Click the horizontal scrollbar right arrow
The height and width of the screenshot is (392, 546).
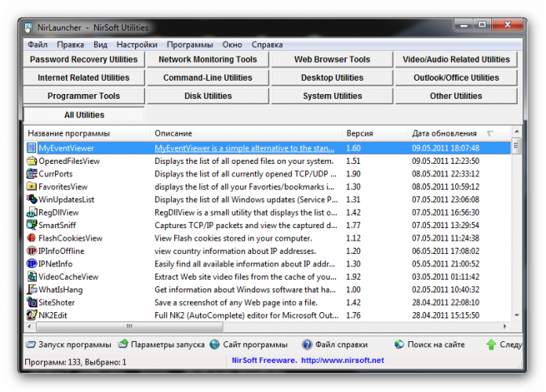(x=505, y=326)
